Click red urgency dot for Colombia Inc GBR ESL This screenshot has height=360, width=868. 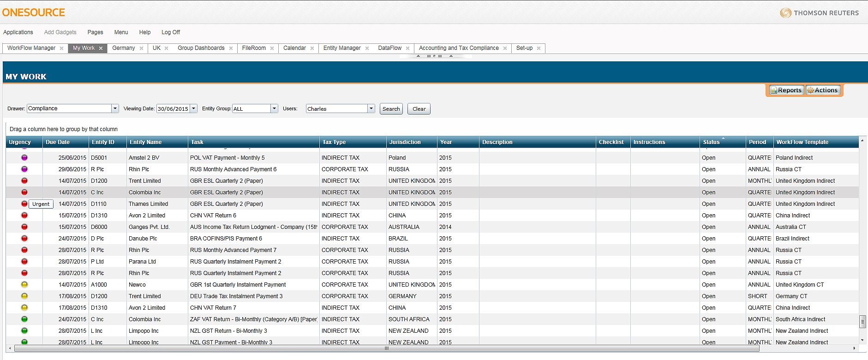[24, 192]
